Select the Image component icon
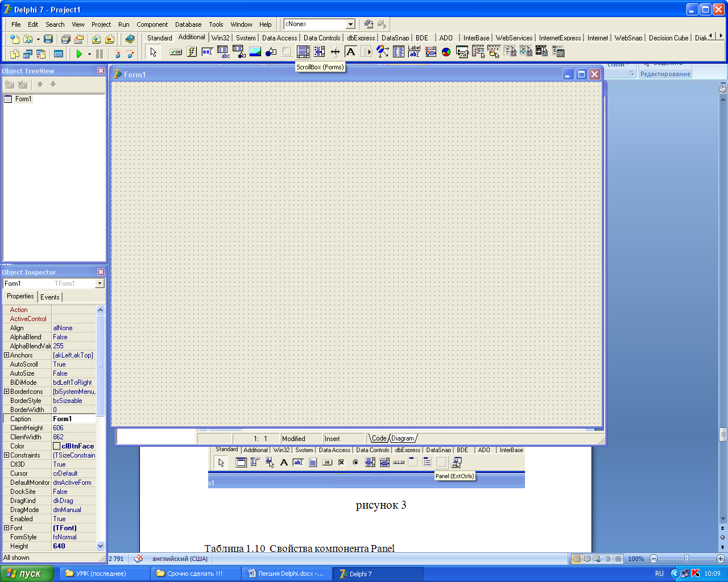The height and width of the screenshot is (582, 728). tap(255, 52)
